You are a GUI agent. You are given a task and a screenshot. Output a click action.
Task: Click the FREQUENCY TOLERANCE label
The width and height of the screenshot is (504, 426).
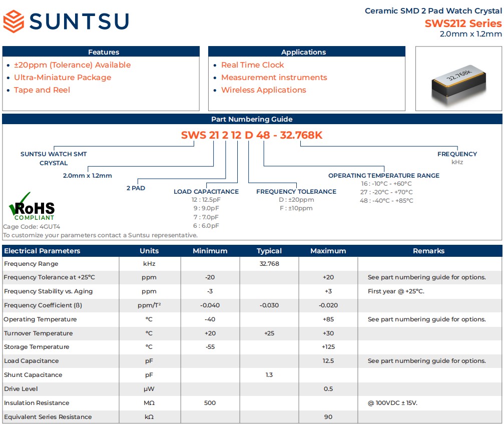pyautogui.click(x=296, y=192)
